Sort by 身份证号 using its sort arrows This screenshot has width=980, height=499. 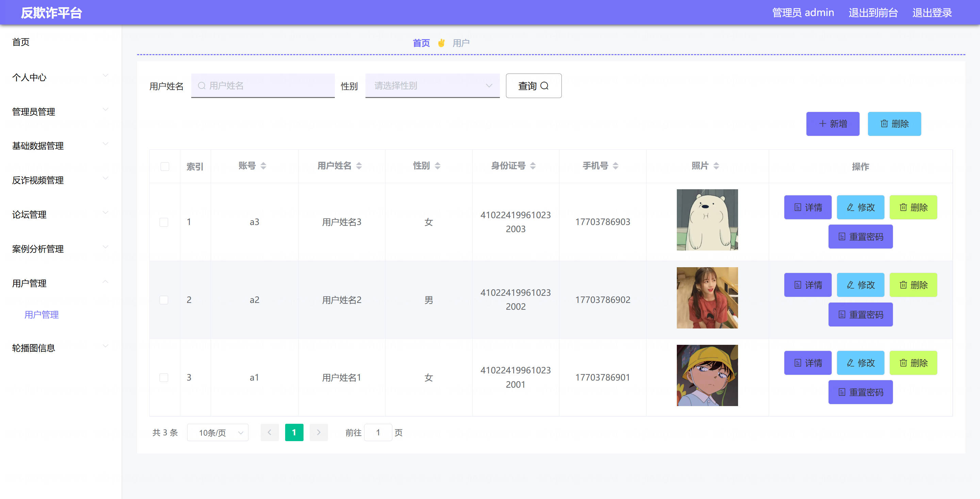pos(533,165)
